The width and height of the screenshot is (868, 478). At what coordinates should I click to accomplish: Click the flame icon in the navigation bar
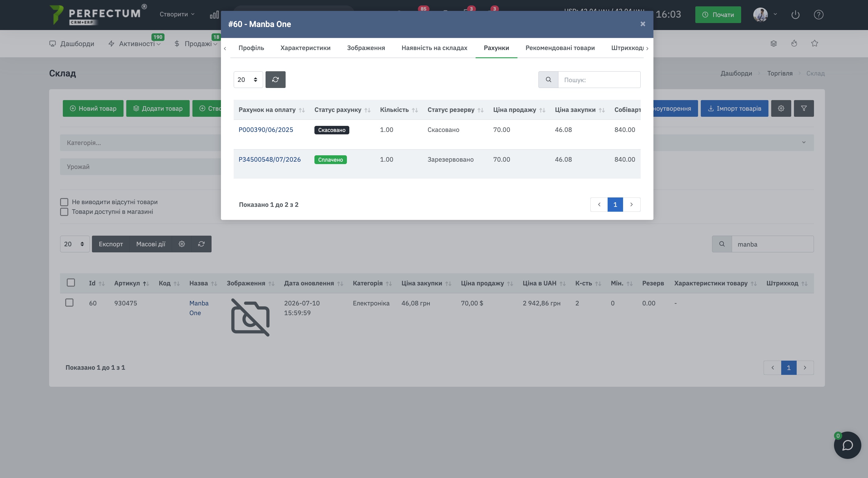[x=794, y=43]
